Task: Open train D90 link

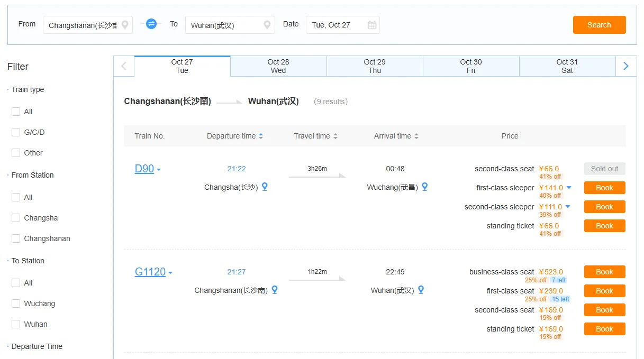Action: click(144, 169)
